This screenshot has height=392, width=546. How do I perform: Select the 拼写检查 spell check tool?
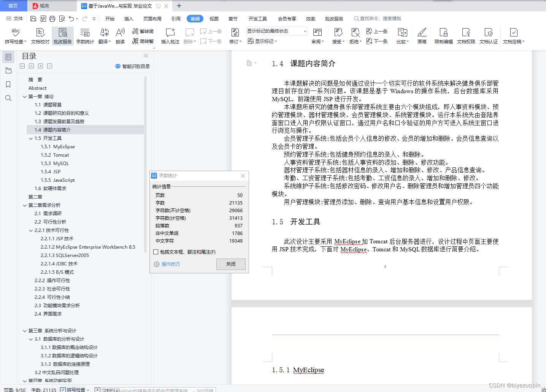coord(15,36)
